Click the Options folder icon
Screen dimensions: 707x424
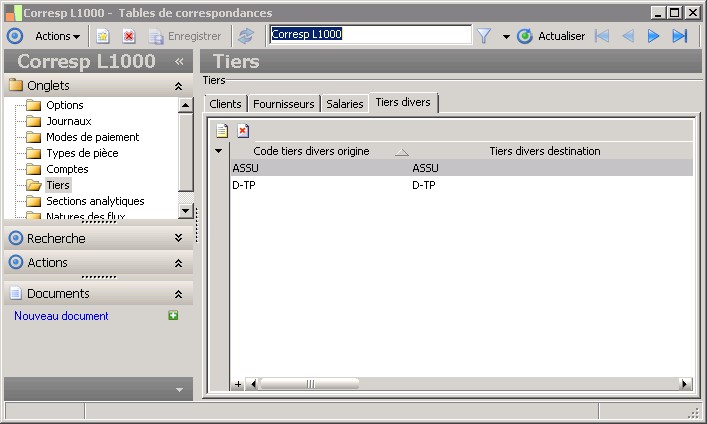click(x=33, y=105)
